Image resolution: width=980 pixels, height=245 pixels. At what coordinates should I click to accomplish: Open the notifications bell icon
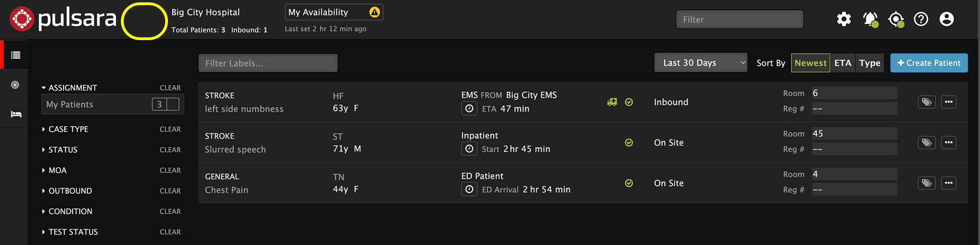pos(870,19)
